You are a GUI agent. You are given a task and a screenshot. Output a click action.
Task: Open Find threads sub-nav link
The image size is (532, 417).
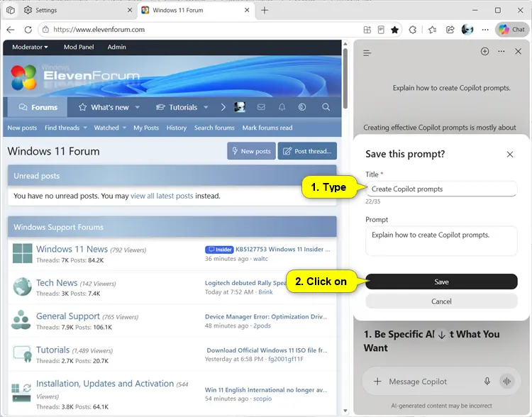[62, 128]
